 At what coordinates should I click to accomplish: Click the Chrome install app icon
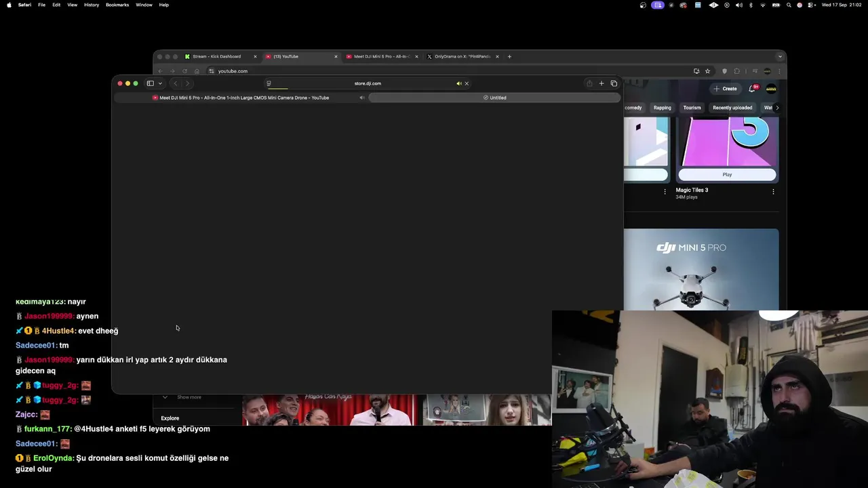pyautogui.click(x=696, y=71)
